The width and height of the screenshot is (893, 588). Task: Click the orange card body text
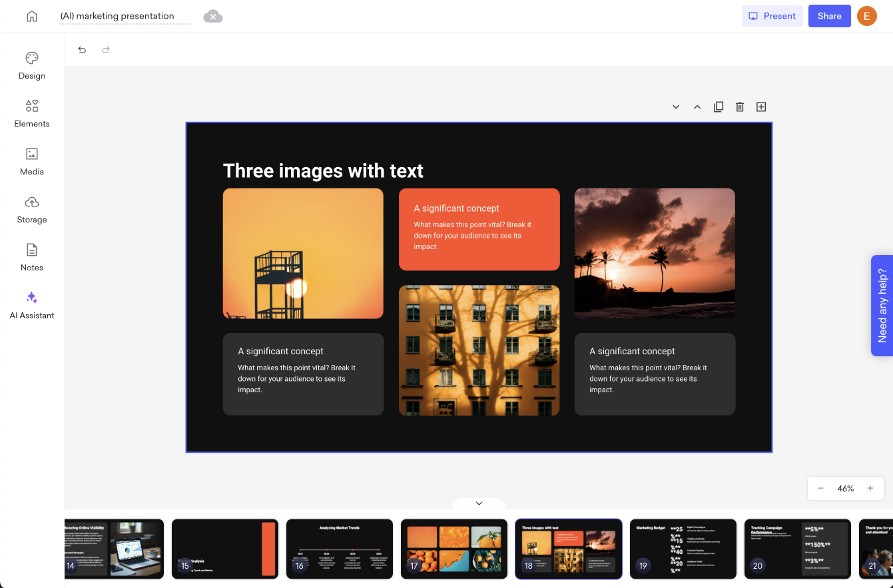472,236
